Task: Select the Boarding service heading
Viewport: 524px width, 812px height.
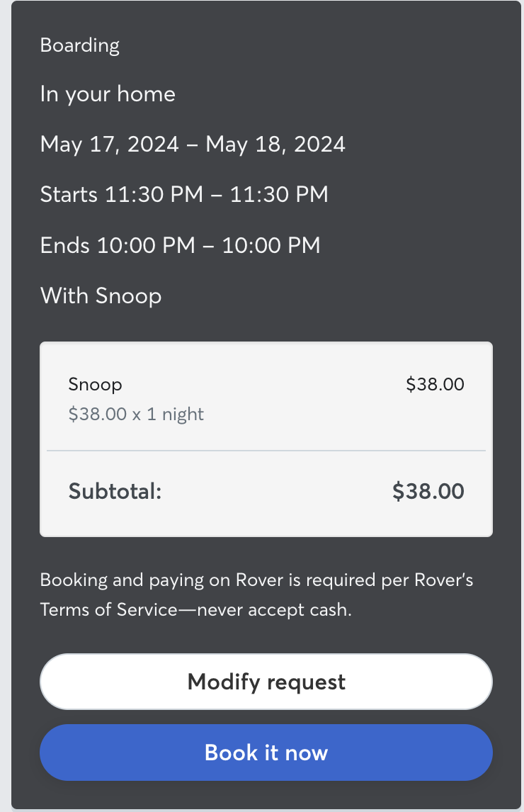Action: pyautogui.click(x=80, y=45)
